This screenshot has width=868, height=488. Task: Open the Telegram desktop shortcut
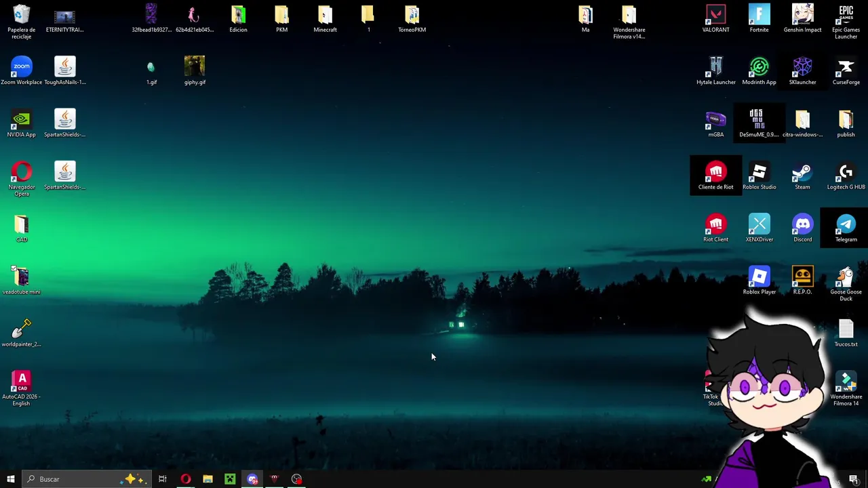846,228
